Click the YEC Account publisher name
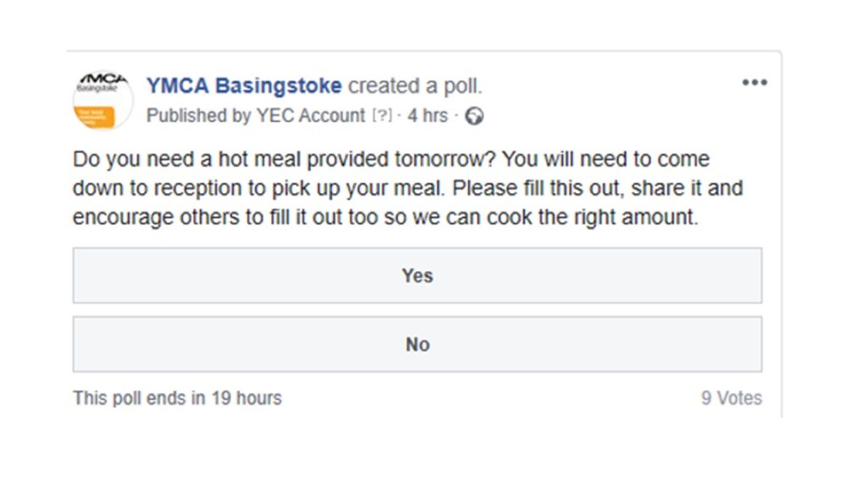The image size is (868, 488). coord(310,116)
